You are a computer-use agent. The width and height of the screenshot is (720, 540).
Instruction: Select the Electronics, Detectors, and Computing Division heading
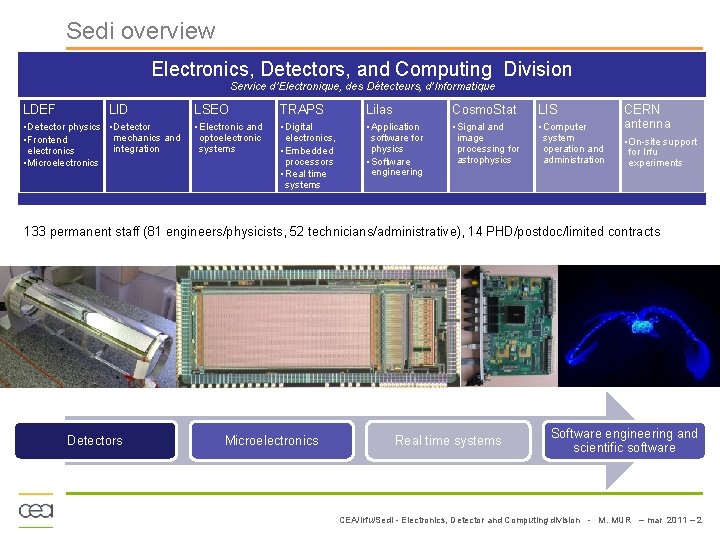pyautogui.click(x=362, y=69)
